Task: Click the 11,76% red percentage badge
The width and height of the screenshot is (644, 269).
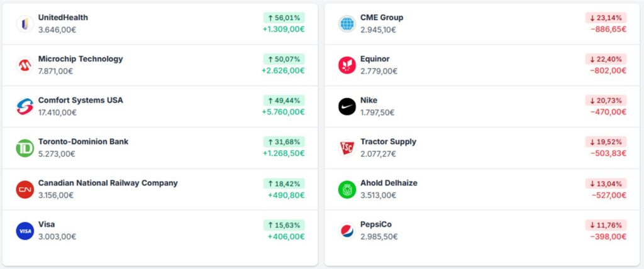Action: pos(606,224)
